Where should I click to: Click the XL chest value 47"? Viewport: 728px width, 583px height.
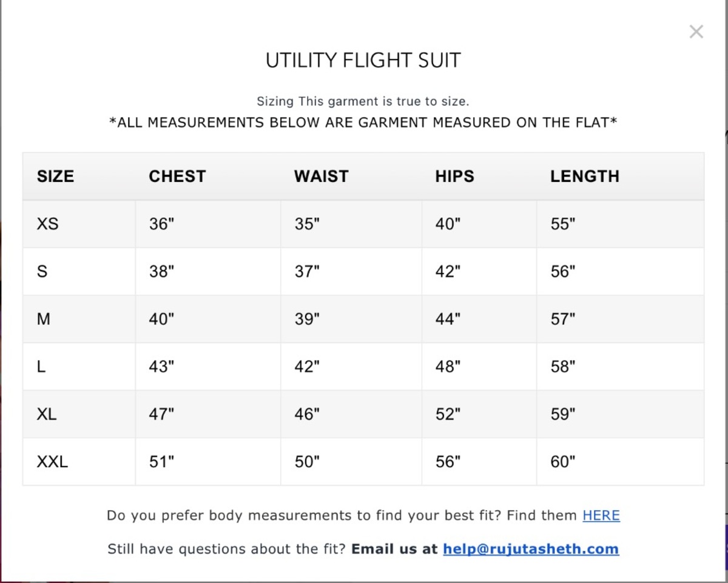(161, 414)
